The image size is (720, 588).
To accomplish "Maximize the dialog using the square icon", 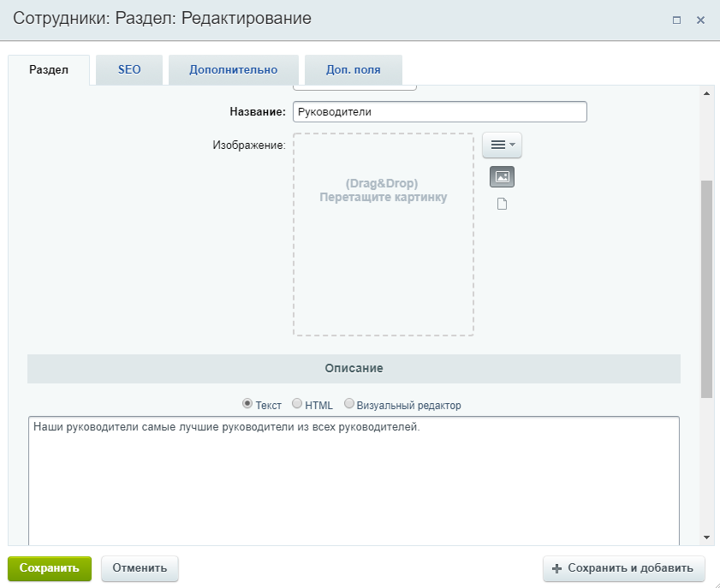I will (676, 21).
